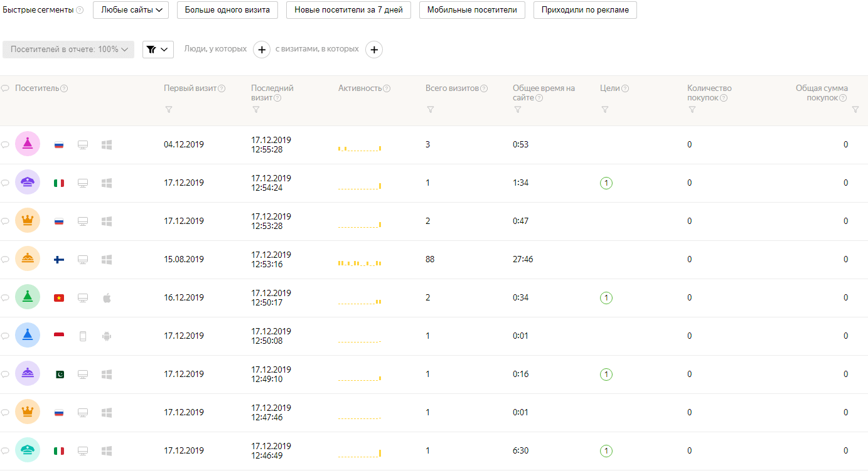Open help icon next to Активность
The image size is (868, 473).
point(387,88)
